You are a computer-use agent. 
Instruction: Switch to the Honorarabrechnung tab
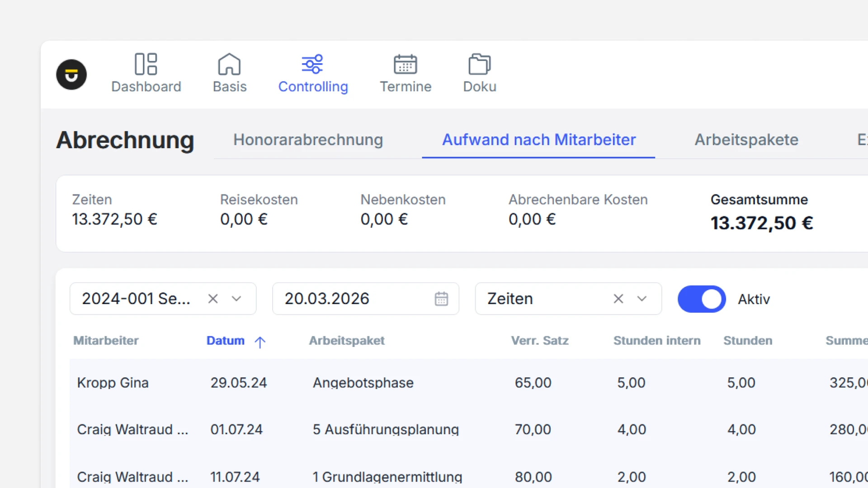click(308, 140)
